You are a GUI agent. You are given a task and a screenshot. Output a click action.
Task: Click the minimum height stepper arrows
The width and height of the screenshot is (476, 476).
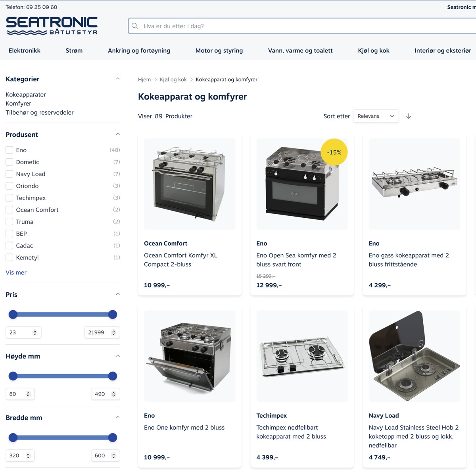coord(28,394)
